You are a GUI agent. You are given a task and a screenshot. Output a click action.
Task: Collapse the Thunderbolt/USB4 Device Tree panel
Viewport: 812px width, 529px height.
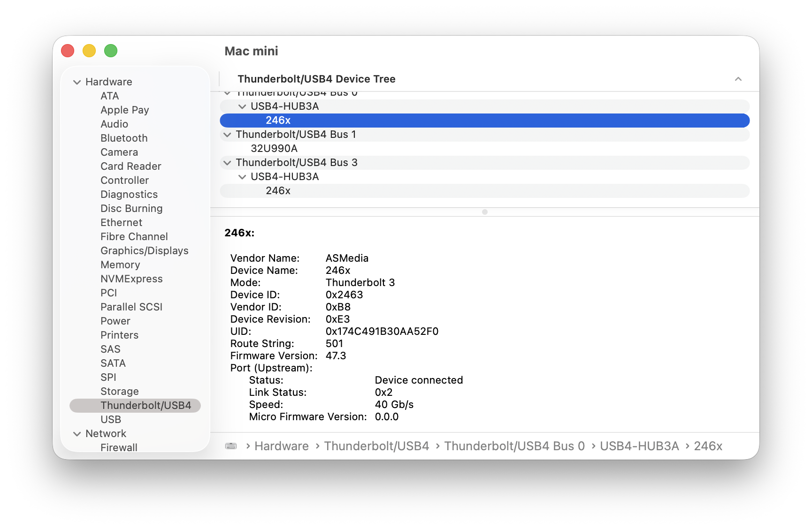click(738, 79)
